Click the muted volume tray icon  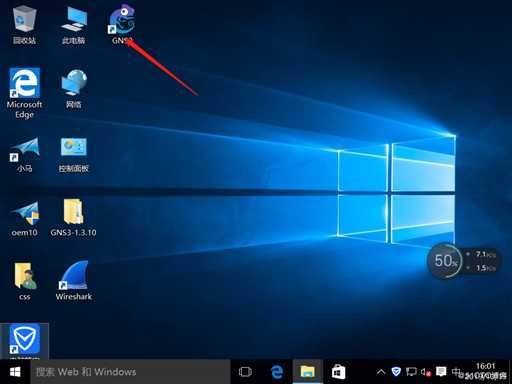[x=426, y=372]
